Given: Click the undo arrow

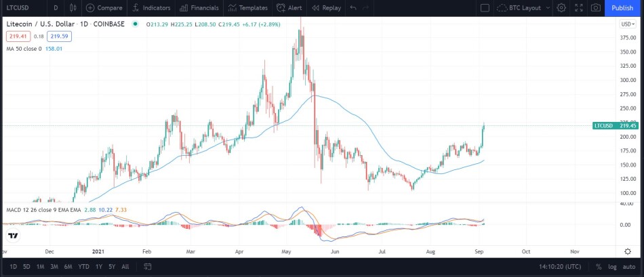Looking at the screenshot, I should pos(353,8).
